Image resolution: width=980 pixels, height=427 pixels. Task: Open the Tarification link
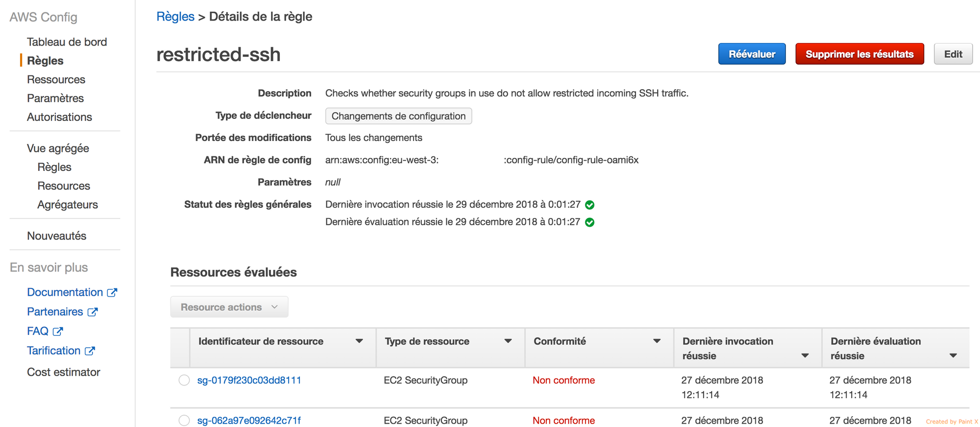[x=53, y=351]
